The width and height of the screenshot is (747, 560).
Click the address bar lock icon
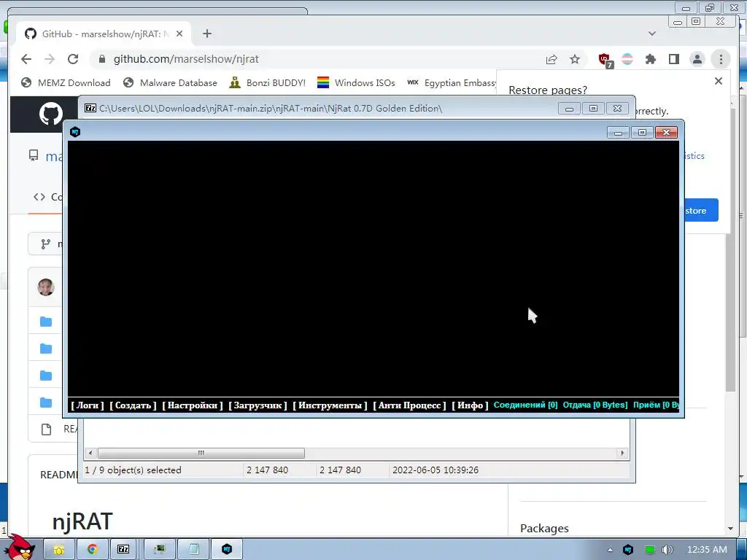tap(101, 59)
